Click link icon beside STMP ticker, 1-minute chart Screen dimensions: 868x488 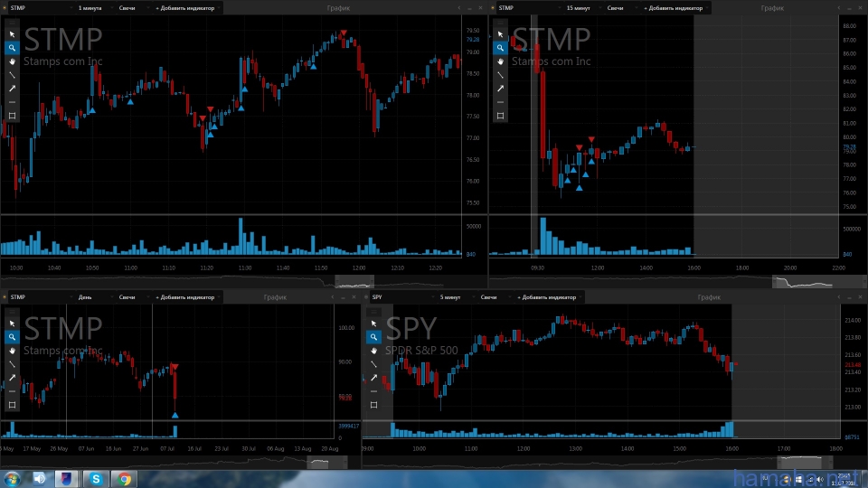tap(5, 8)
